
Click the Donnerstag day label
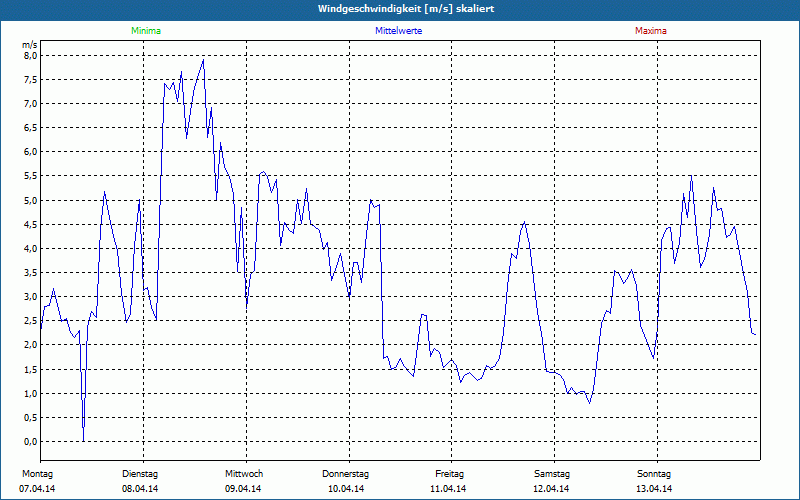click(x=345, y=474)
